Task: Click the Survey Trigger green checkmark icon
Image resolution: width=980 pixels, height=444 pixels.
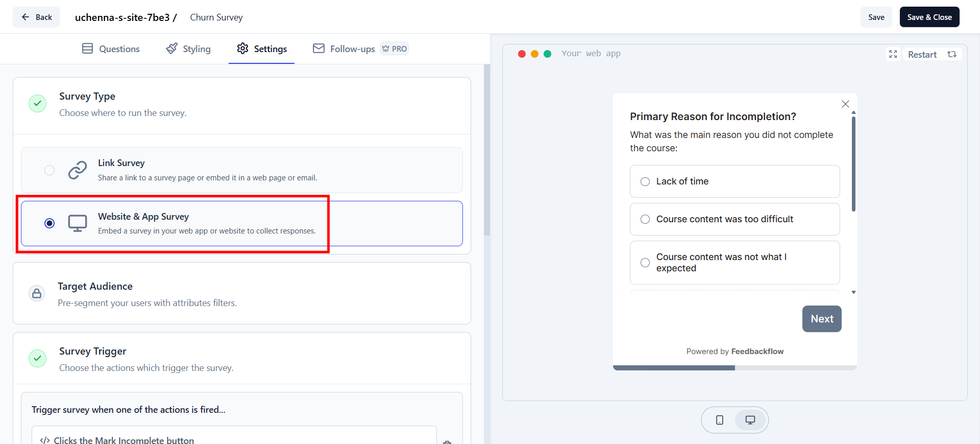Action: pyautogui.click(x=37, y=358)
